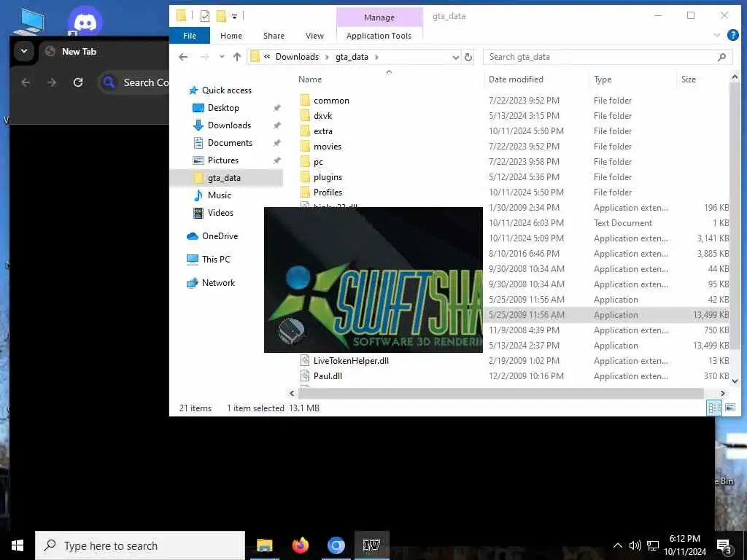Select the LiveTokenHelper.dll file
The width and height of the screenshot is (747, 560).
point(351,361)
